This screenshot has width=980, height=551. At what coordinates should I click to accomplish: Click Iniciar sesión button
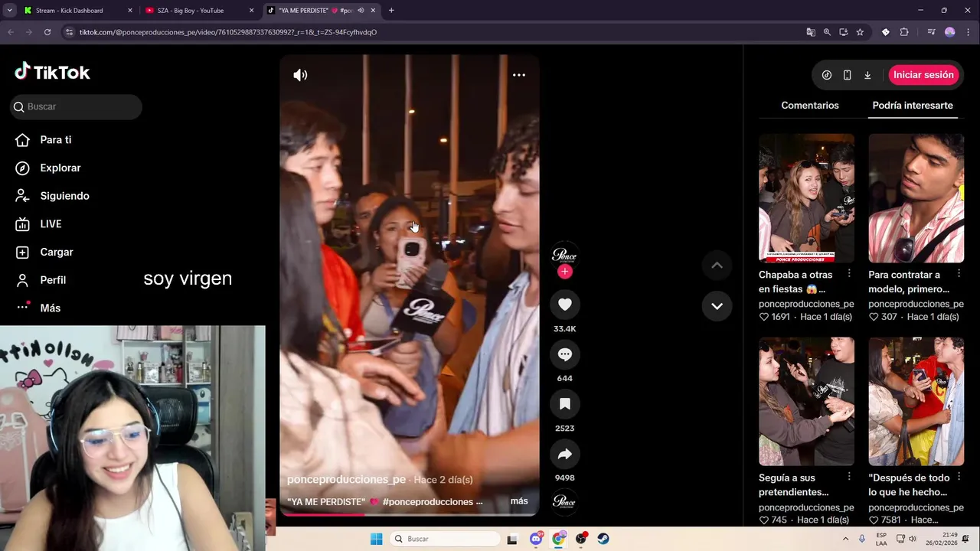coord(923,75)
